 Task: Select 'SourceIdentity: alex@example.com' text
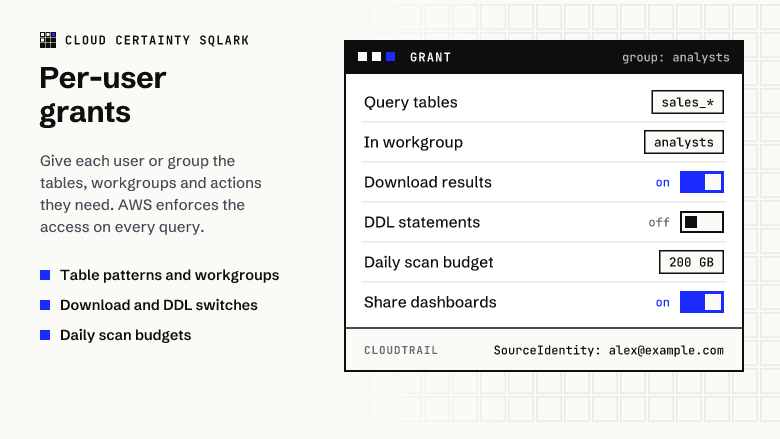pos(608,351)
